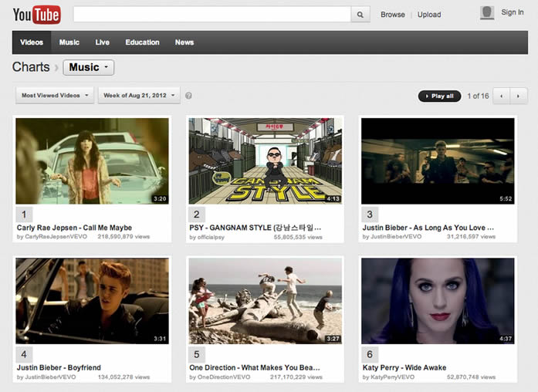Click rank number 6 badge
Screen dimensions: 538x392
click(x=370, y=354)
